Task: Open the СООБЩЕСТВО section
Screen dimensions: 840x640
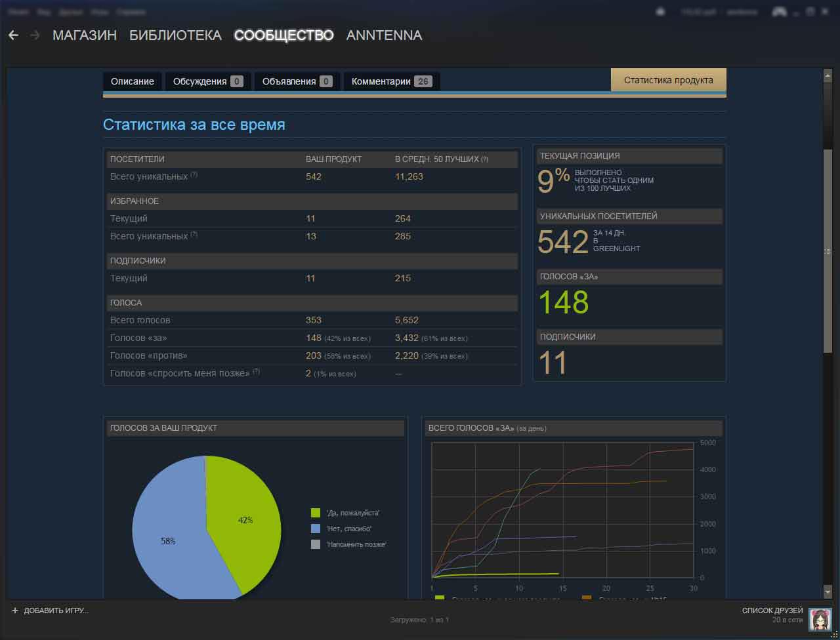Action: [283, 35]
